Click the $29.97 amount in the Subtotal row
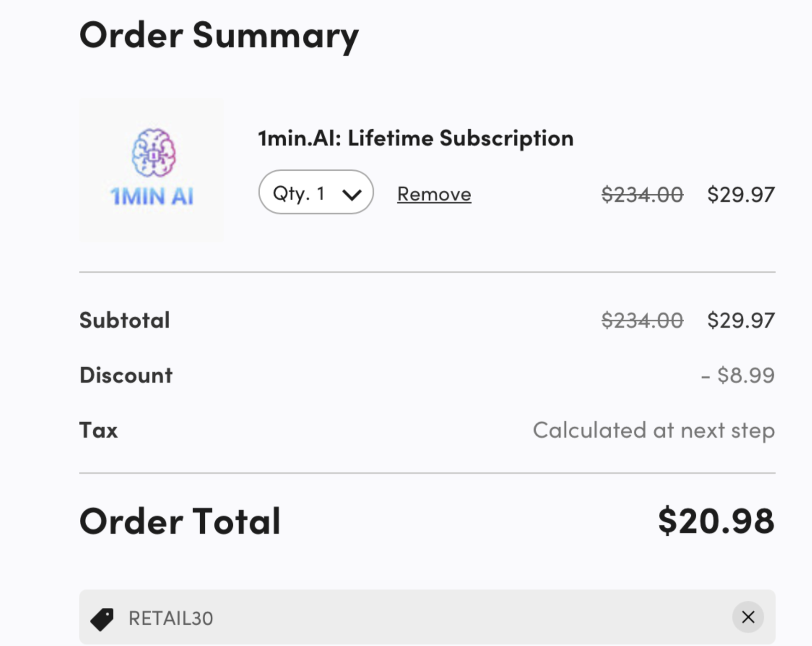 (741, 320)
